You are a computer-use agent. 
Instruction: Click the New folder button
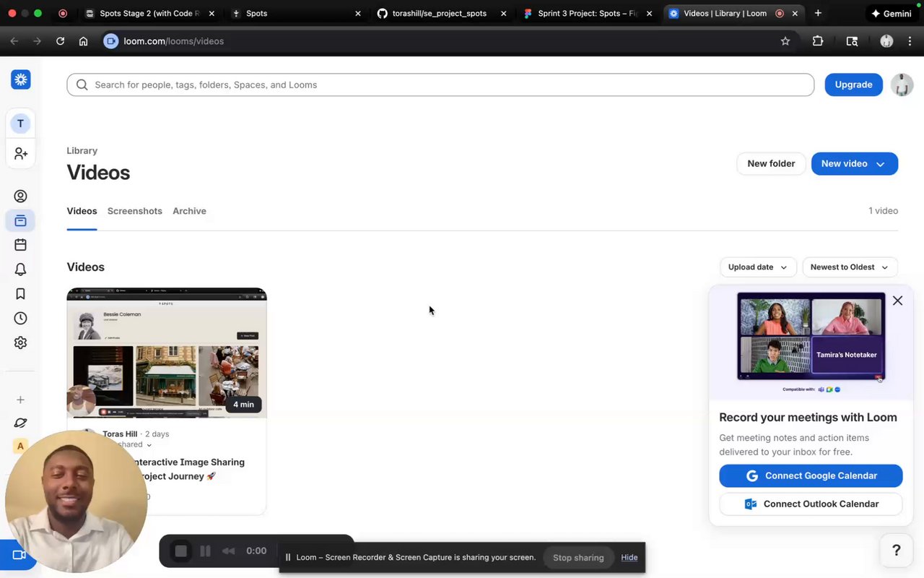pyautogui.click(x=771, y=163)
